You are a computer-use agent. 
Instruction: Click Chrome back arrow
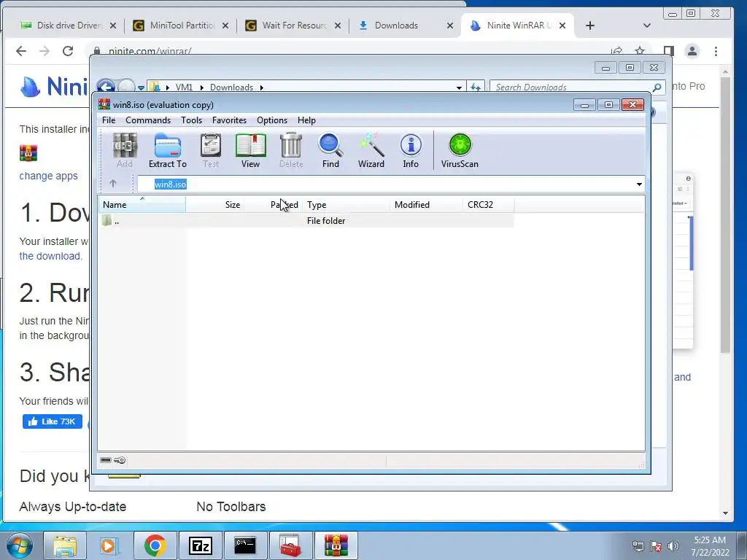[21, 51]
